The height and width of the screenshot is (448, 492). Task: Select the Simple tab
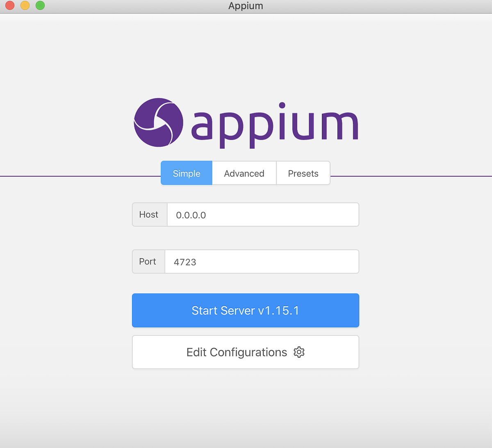(x=186, y=173)
